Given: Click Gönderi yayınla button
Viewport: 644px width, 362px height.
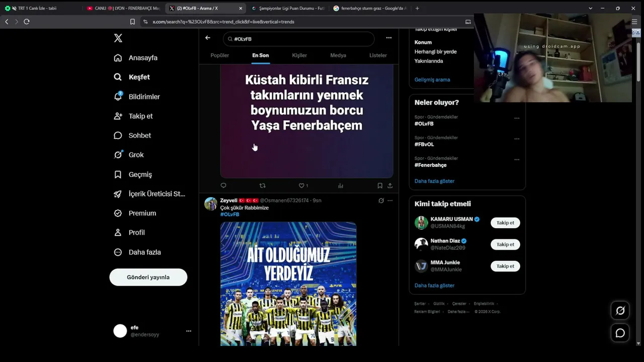Looking at the screenshot, I should (x=148, y=277).
